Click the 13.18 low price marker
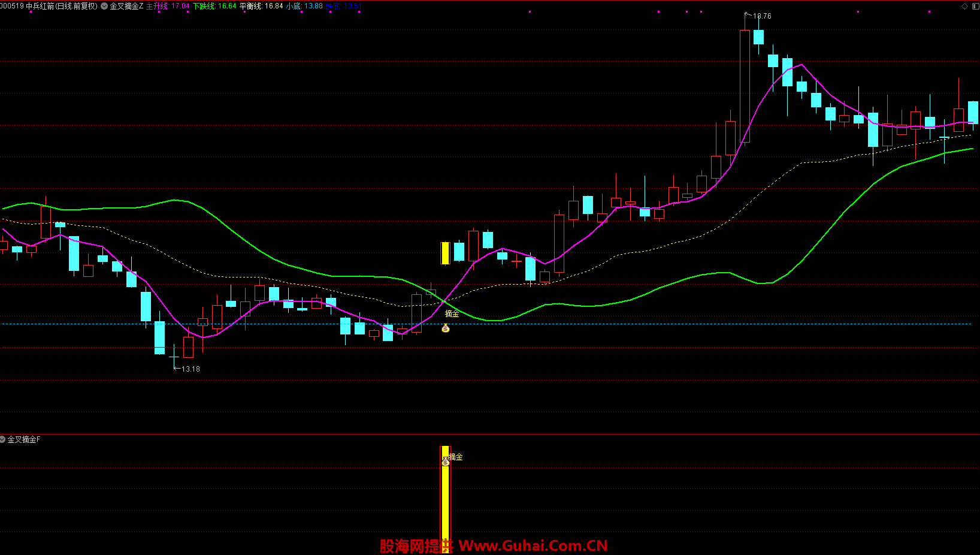 pyautogui.click(x=190, y=369)
